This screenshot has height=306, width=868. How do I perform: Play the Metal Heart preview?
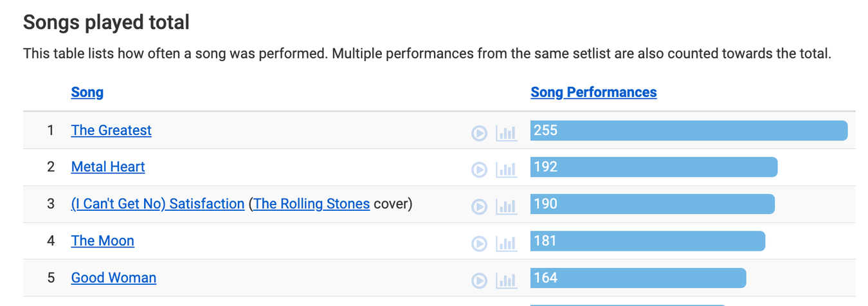coord(479,170)
